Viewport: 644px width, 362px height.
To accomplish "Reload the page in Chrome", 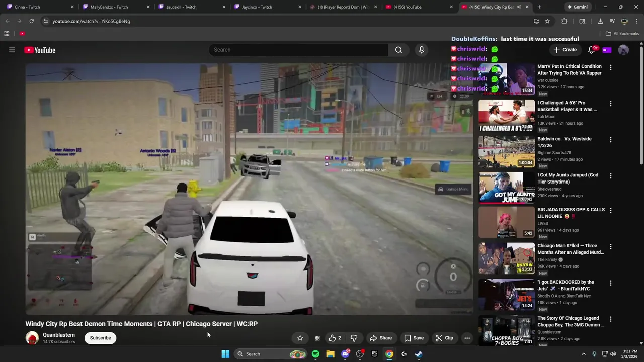I will [31, 21].
